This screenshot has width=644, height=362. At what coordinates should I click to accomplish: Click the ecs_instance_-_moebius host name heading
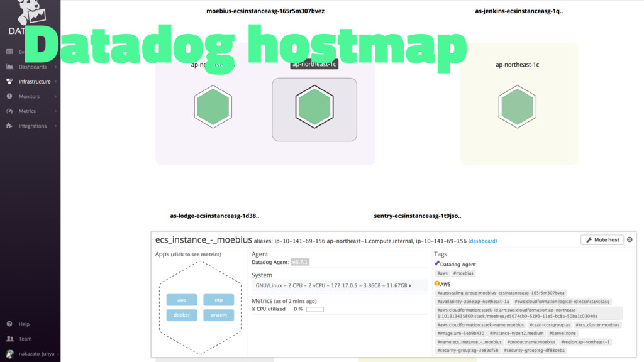coord(203,239)
